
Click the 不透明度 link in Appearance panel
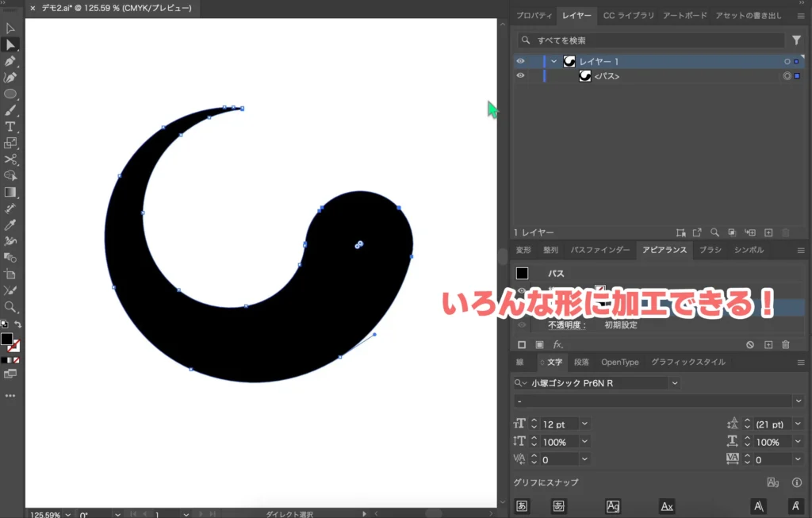pos(567,324)
